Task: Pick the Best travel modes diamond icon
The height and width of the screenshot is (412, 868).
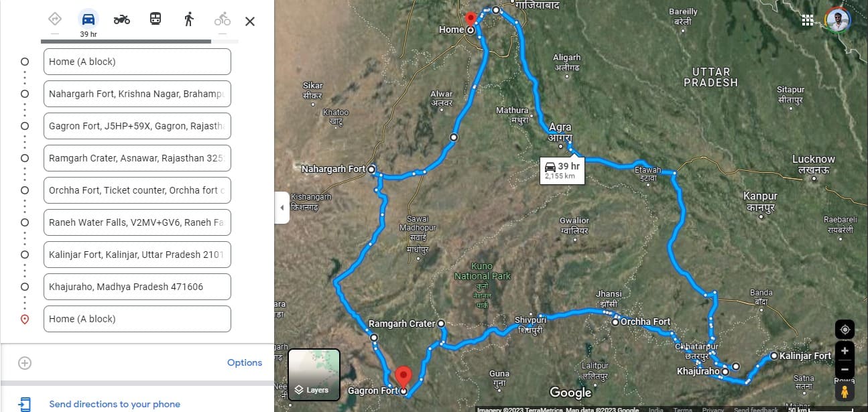Action: [55, 19]
